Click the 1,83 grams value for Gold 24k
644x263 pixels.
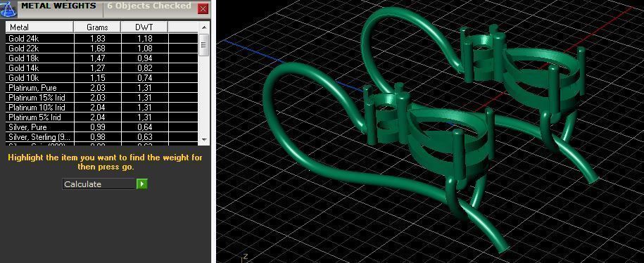[x=98, y=38]
